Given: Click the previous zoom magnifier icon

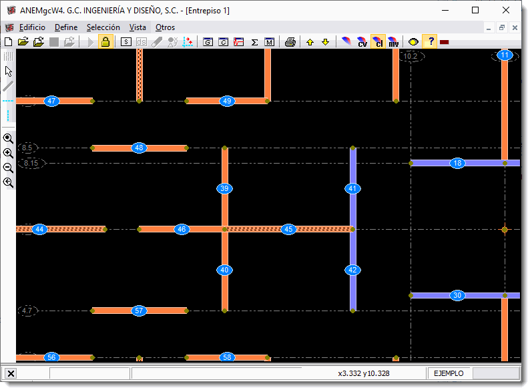Looking at the screenshot, I should [8, 182].
